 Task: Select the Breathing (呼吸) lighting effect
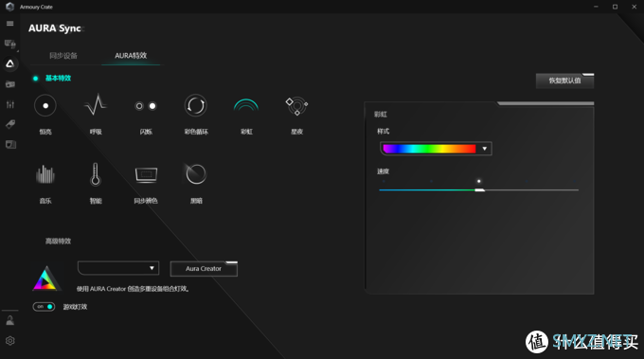pos(96,105)
